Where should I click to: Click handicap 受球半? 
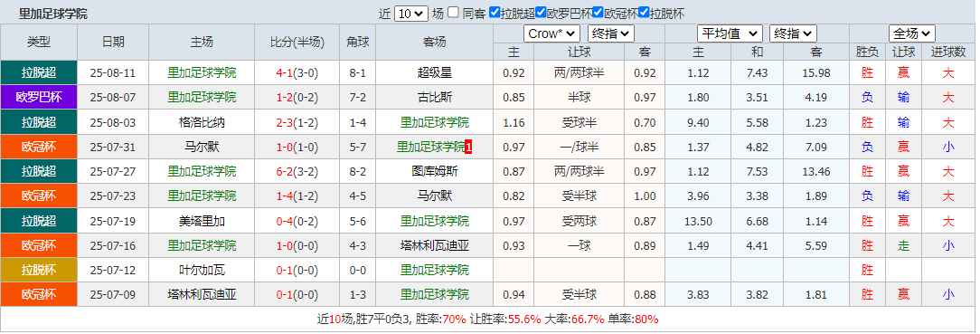[x=580, y=122]
